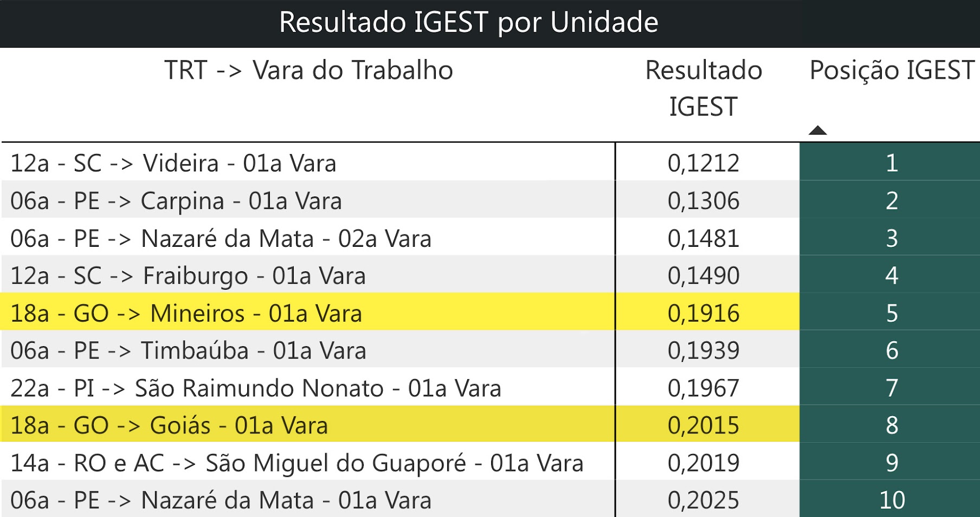
Task: Select Nazaré da Mata - 01a Vara row
Action: click(x=221, y=500)
